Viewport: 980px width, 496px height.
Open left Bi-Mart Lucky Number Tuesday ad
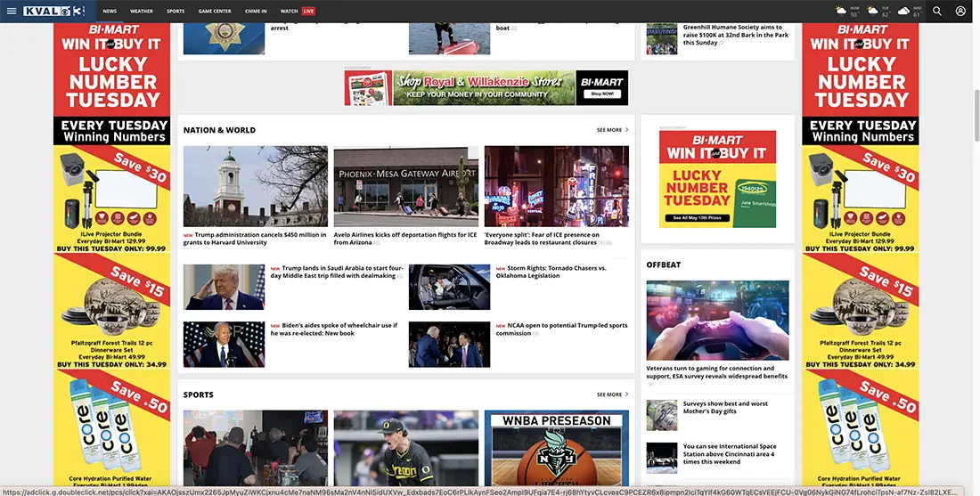coord(112,255)
